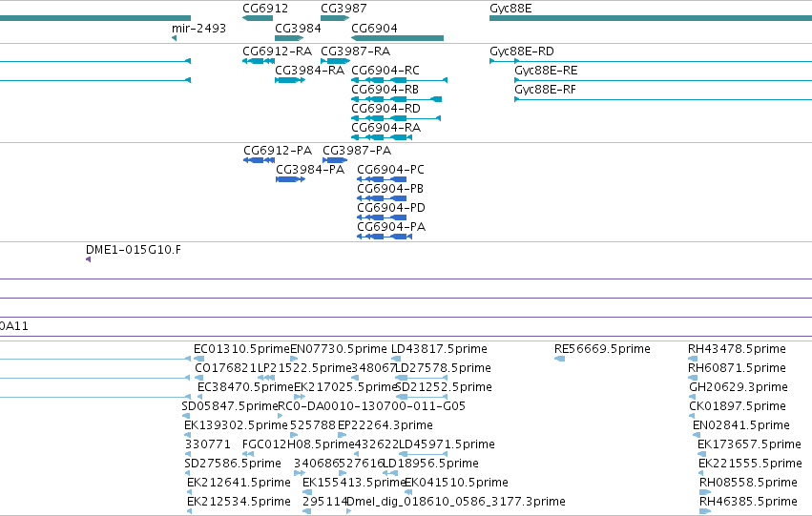Select the Gyc88E gene label

pos(510,9)
